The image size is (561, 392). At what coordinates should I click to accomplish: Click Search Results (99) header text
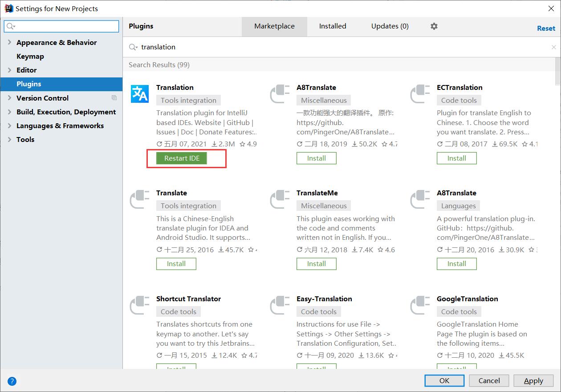(x=159, y=65)
